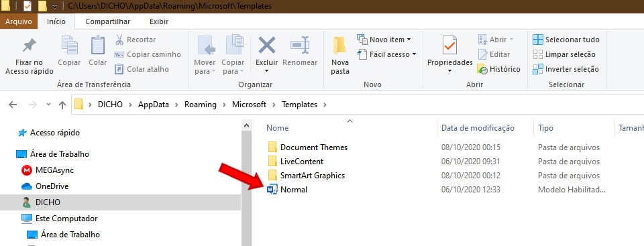This screenshot has height=246, width=644.
Task: Click Inverter seleção
Action: pyautogui.click(x=566, y=70)
